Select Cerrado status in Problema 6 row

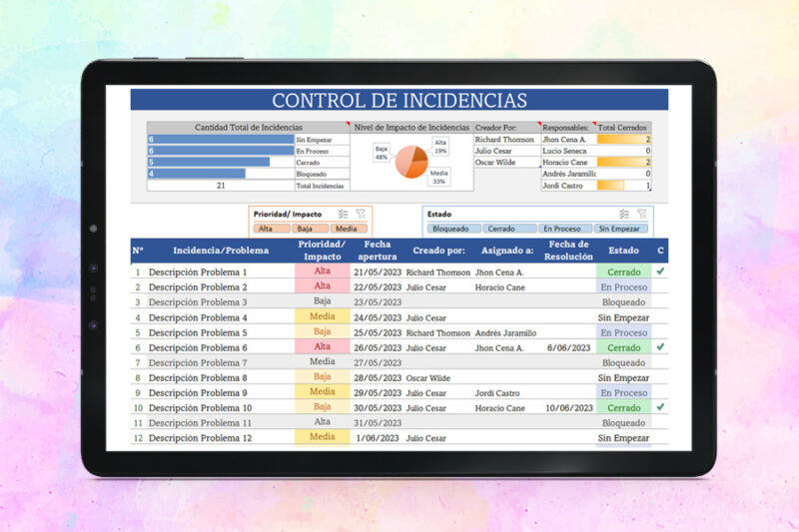pos(623,347)
